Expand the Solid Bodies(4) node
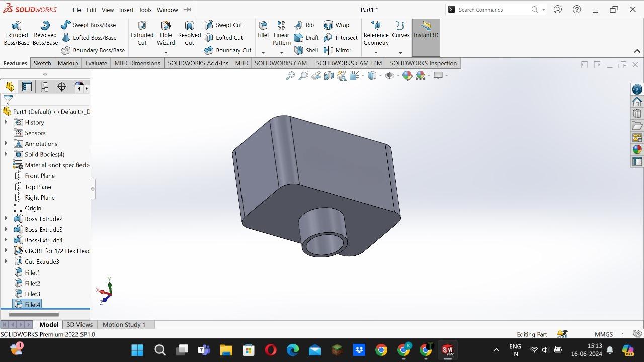Image resolution: width=644 pixels, height=362 pixels. 6,154
